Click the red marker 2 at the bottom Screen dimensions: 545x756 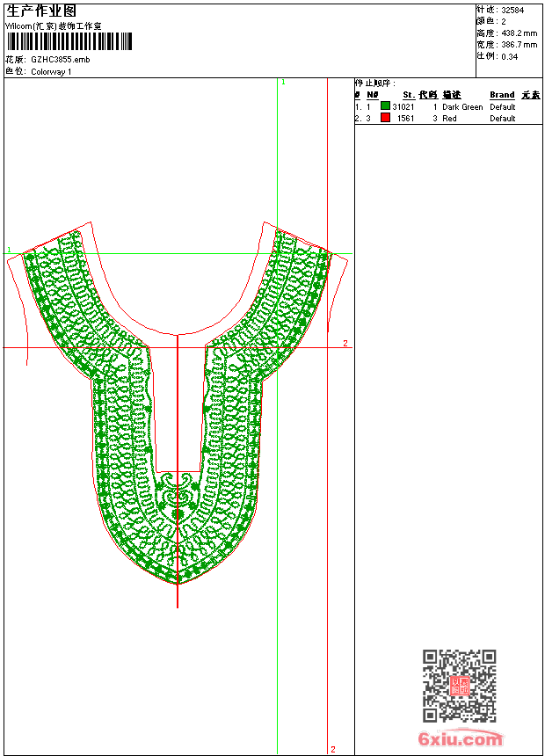pos(333,749)
